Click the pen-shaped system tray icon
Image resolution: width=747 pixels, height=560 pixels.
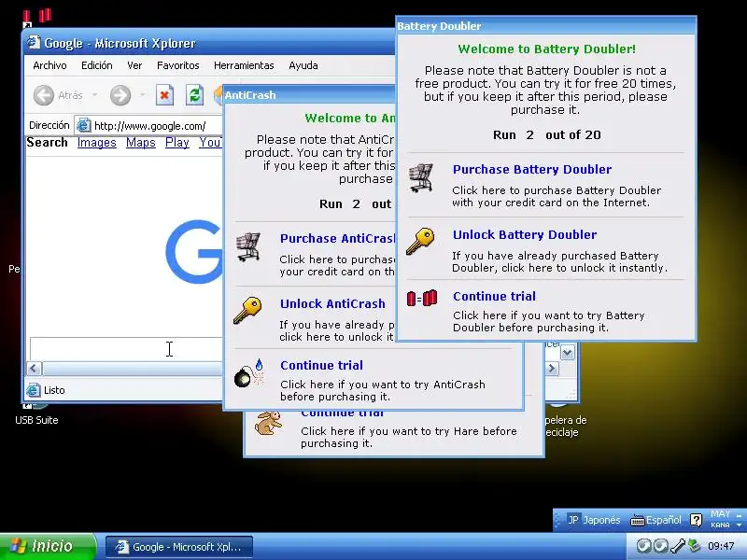point(678,546)
